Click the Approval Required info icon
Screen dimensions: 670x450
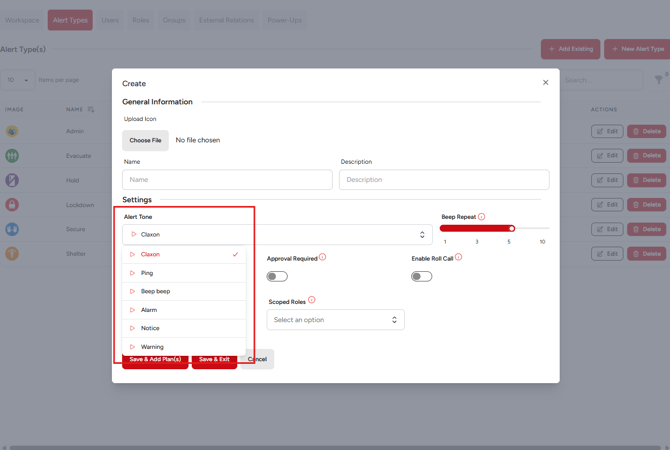pyautogui.click(x=322, y=257)
